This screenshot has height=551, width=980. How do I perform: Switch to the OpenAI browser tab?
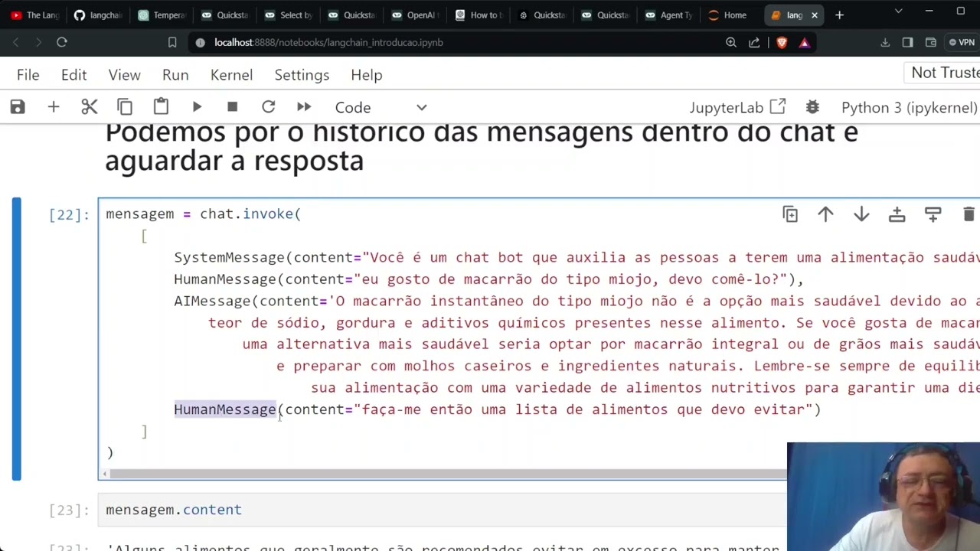[x=415, y=15]
